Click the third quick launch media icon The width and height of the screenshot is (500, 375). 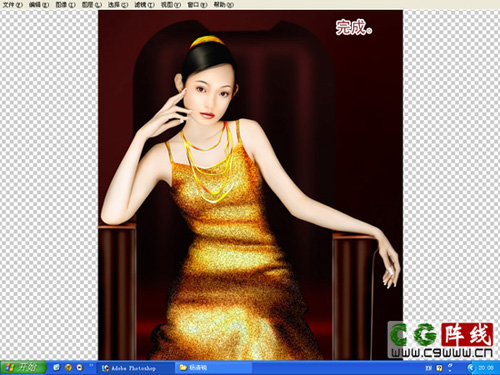[80, 367]
